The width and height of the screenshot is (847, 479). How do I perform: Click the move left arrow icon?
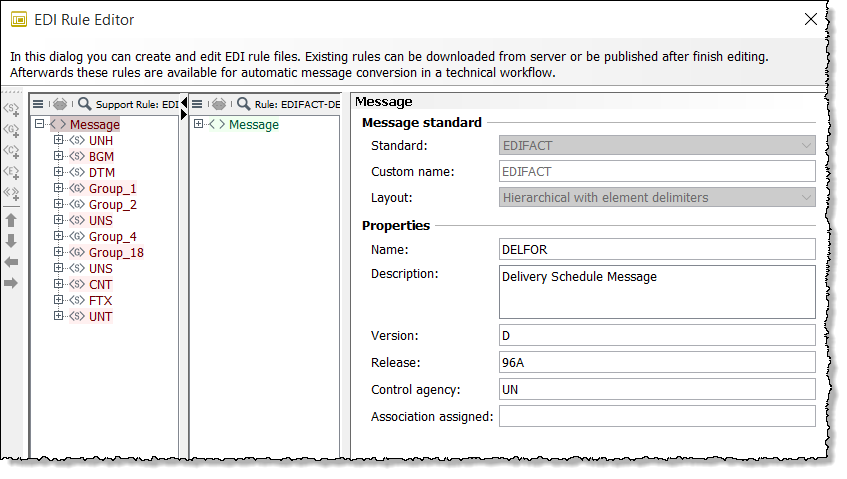tap(12, 262)
